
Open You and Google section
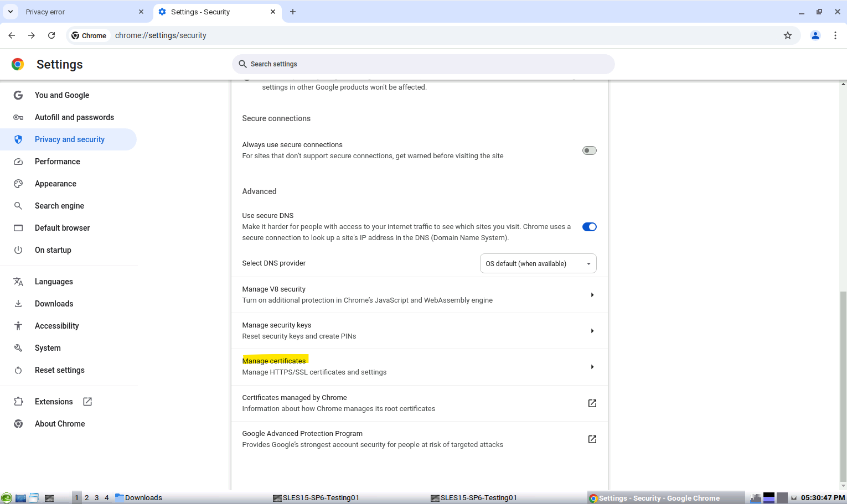click(x=62, y=95)
